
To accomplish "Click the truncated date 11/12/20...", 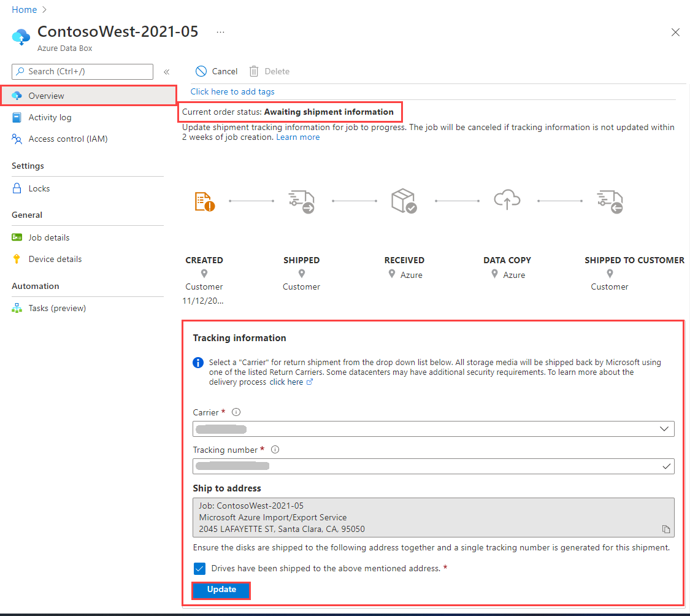I will 203,301.
